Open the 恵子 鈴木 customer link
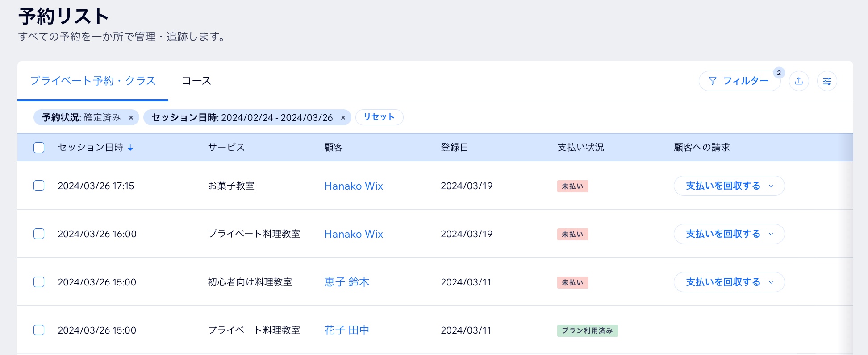 [346, 282]
